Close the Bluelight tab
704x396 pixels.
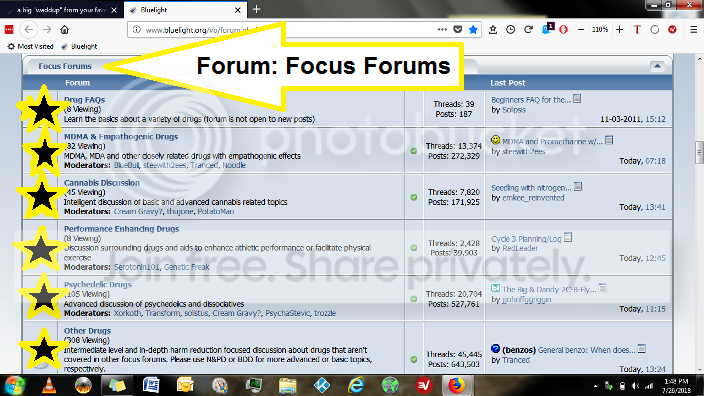click(x=238, y=10)
